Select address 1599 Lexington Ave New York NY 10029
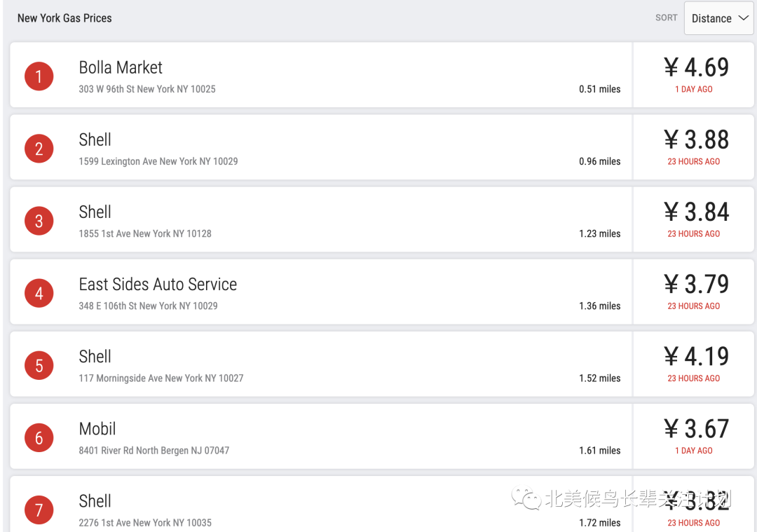This screenshot has height=532, width=757. [158, 161]
